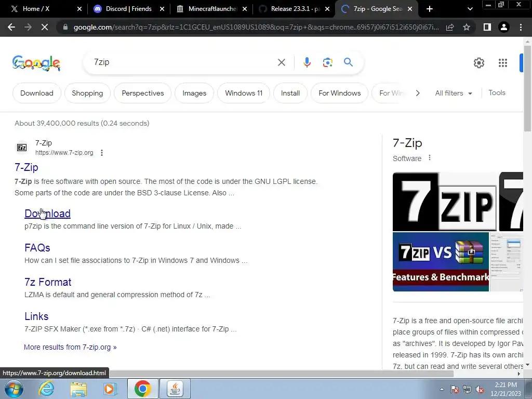
Task: Click the horizontal scrollbar thumb
Action: (x=282, y=374)
